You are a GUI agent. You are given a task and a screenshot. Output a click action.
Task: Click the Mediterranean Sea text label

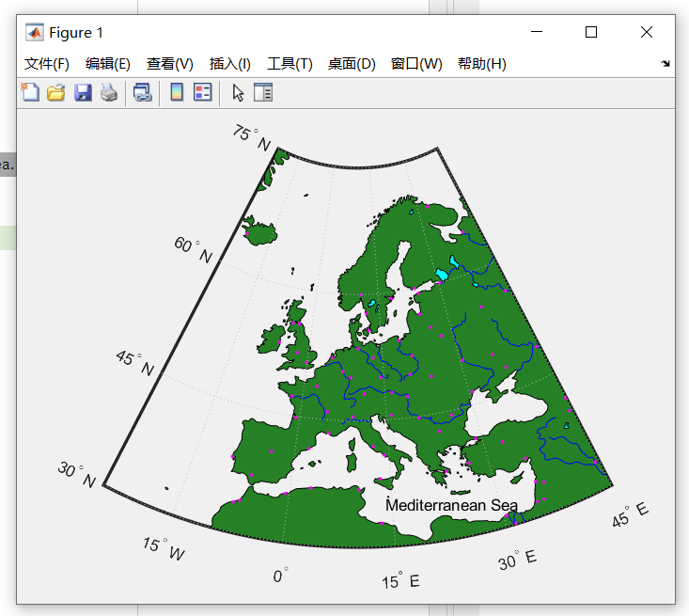click(x=451, y=505)
